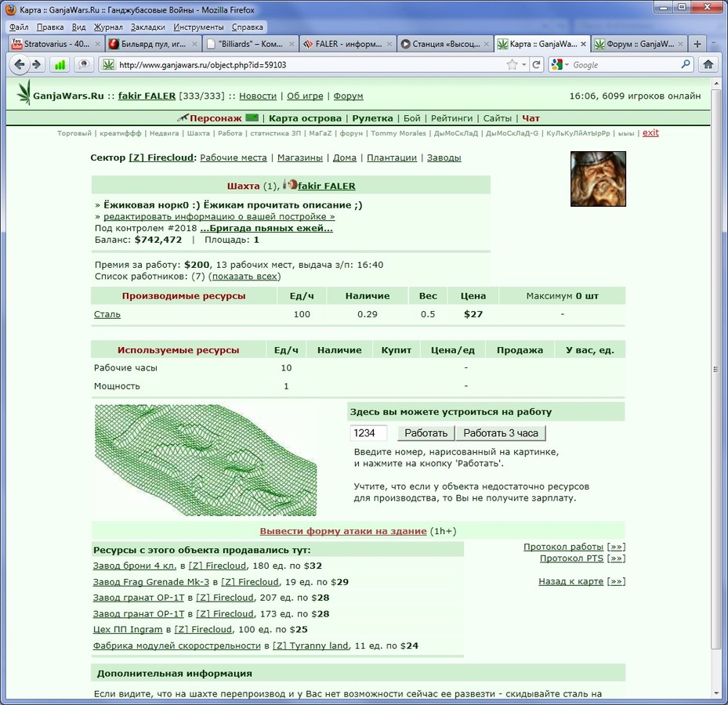Click the site leaf favicon in address bar

point(108,65)
